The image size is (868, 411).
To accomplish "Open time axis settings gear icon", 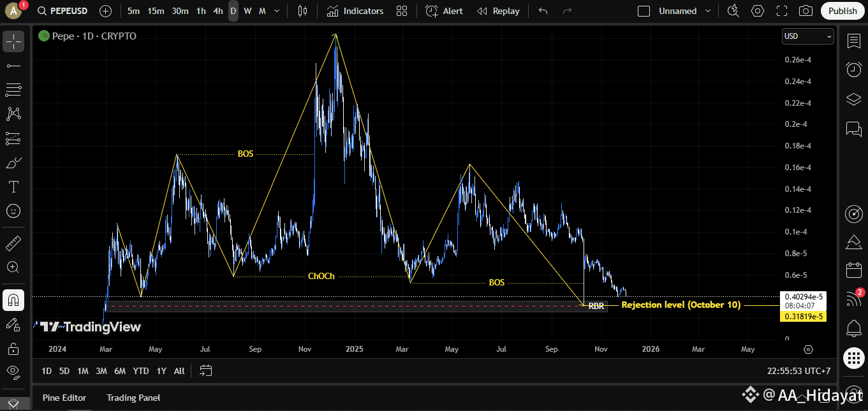I will 809,349.
